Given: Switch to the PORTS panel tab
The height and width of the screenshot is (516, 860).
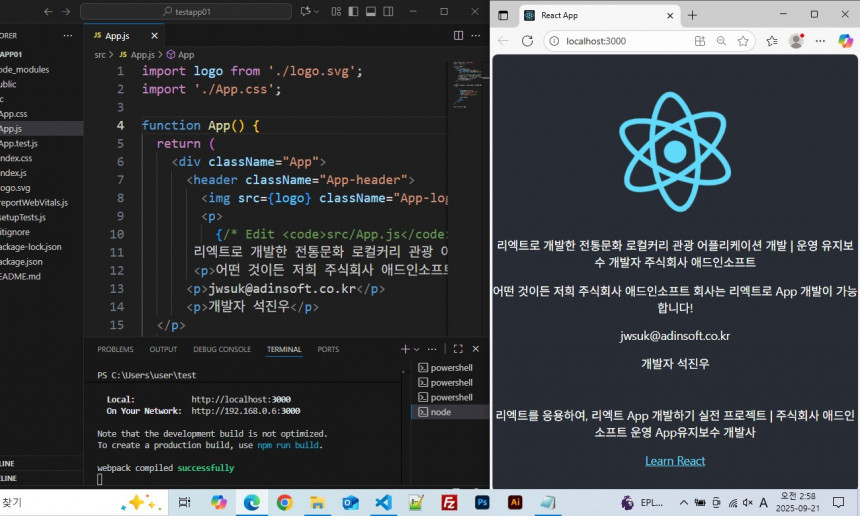Looking at the screenshot, I should click(328, 349).
